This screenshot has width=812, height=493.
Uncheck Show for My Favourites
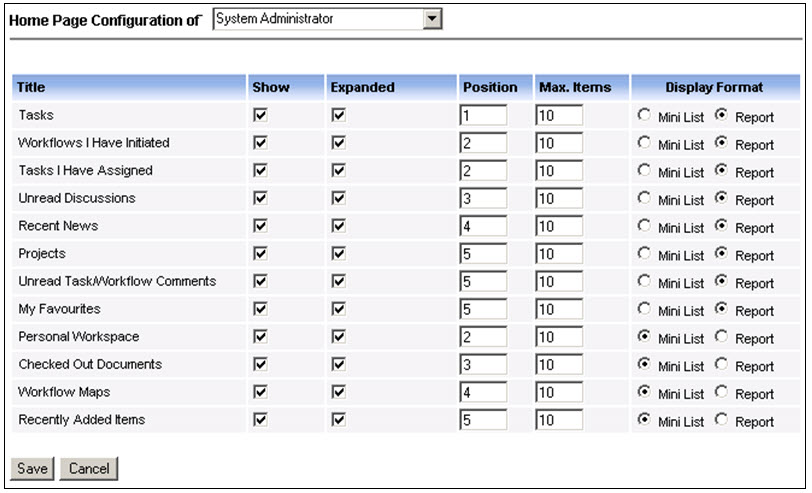click(x=260, y=309)
